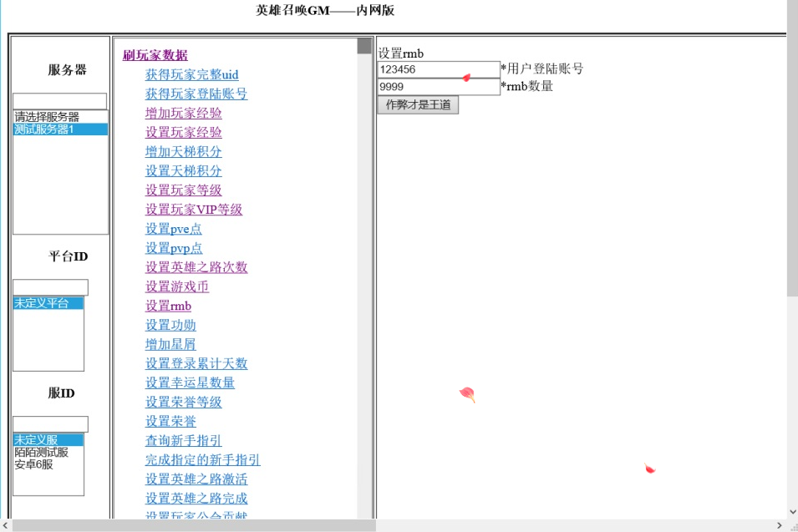Open the 查询新手指引 link
Viewport: 798px width, 532px height.
point(183,440)
